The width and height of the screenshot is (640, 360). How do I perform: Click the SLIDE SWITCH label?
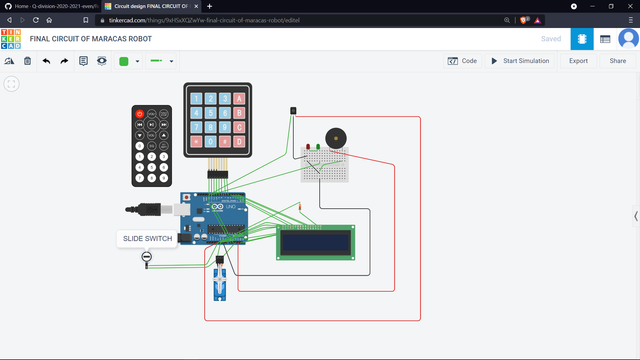[147, 239]
